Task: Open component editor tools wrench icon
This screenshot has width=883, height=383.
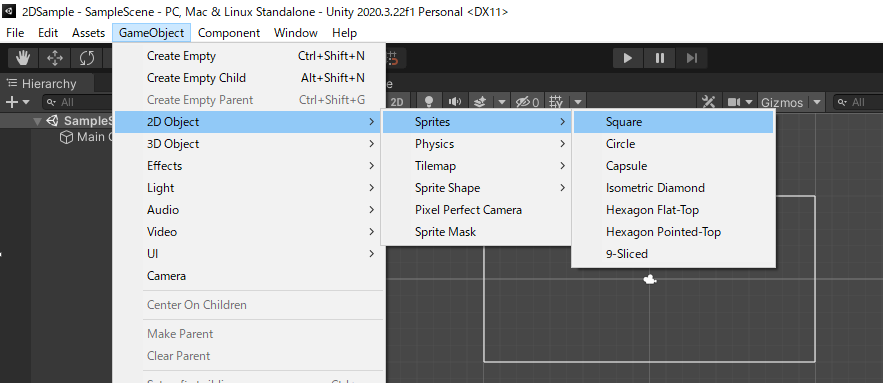Action: click(708, 102)
